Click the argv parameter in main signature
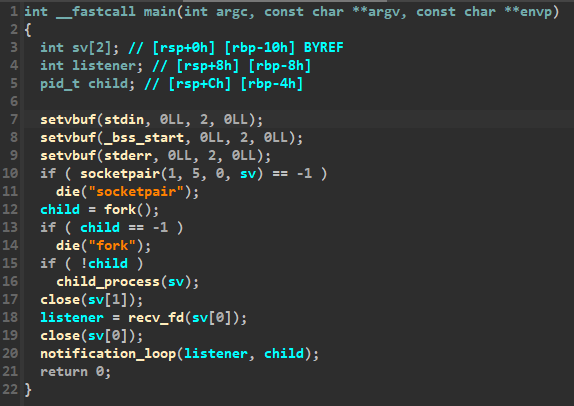Screen dimensions: 574x406 tap(384, 12)
